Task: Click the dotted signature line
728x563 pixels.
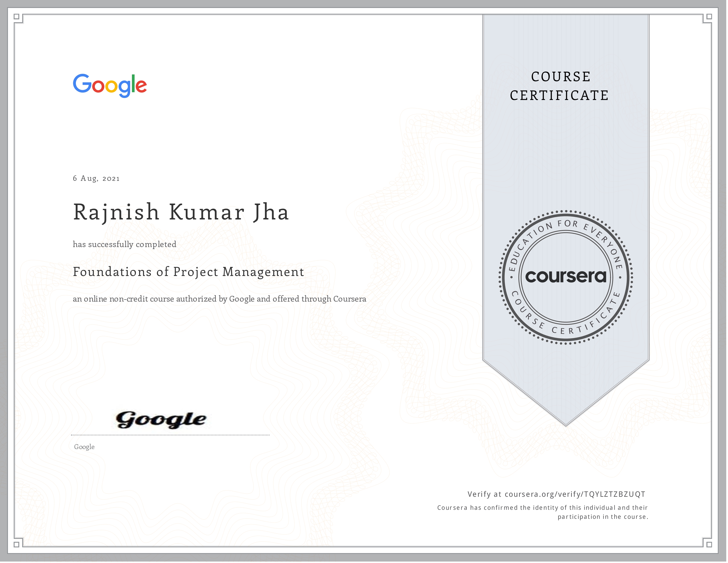Action: tap(170, 435)
